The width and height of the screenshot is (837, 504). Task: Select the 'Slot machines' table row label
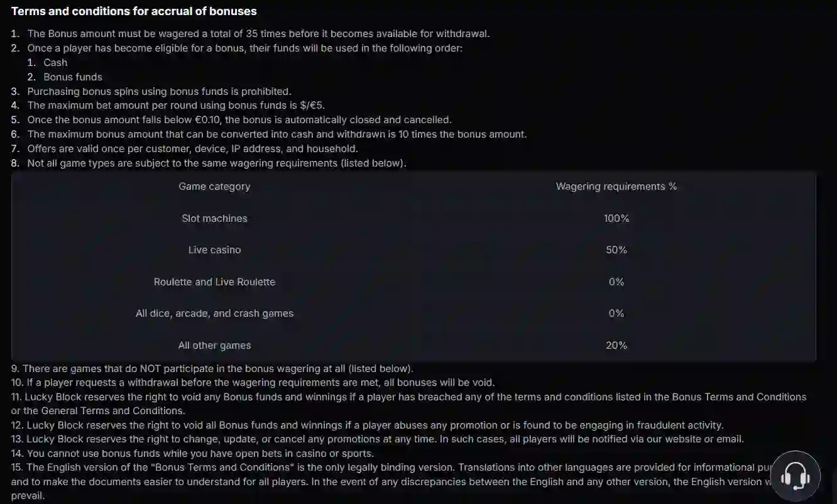[214, 218]
